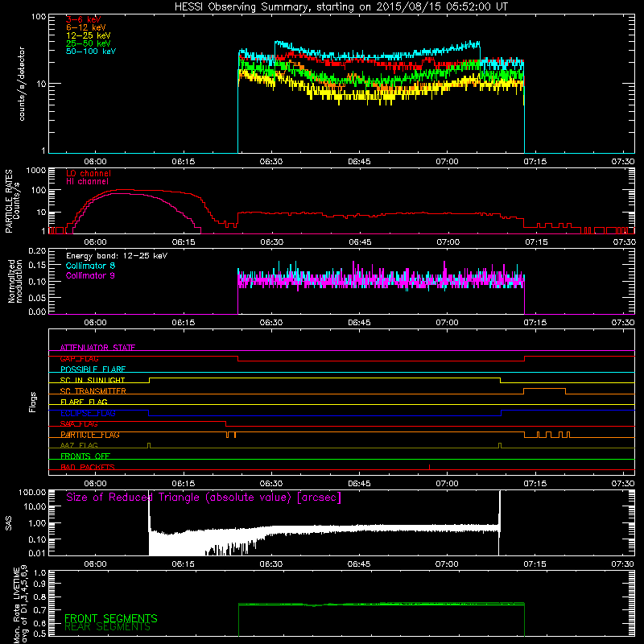Click the BAD_PACKETS flag label
Image resolution: width=644 pixels, height=644 pixels.
click(88, 467)
